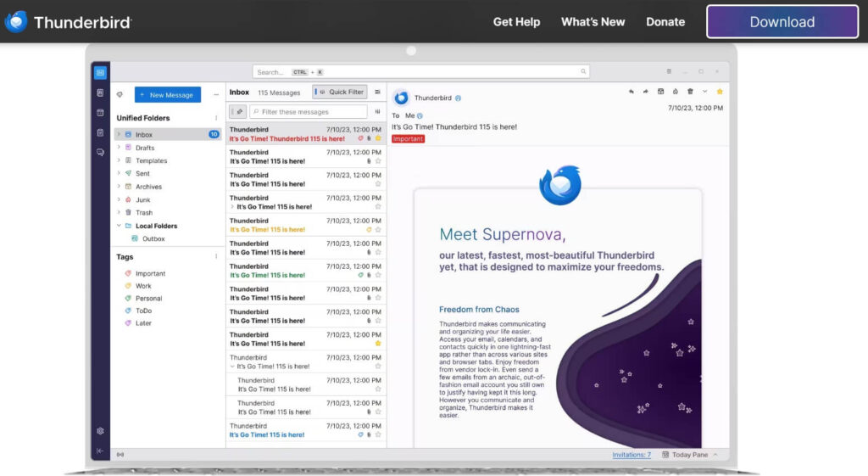Open Donate in the site navigation
Viewport: 868px width, 476px height.
pos(665,21)
